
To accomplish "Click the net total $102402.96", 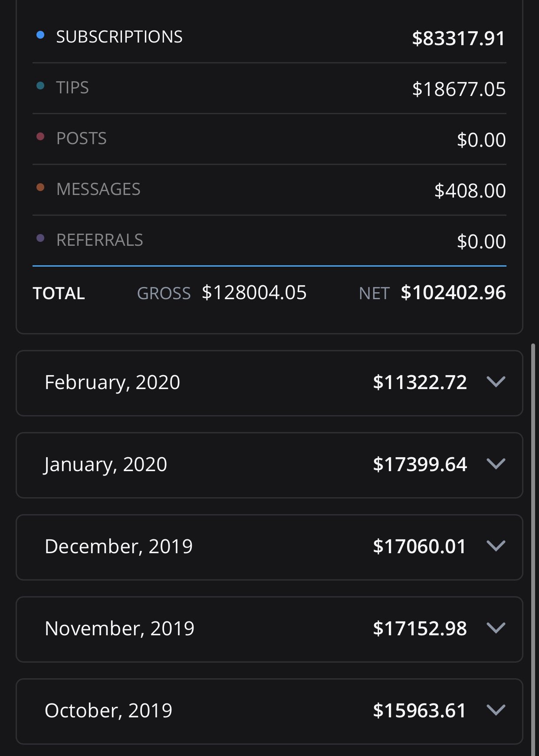I will [x=453, y=292].
